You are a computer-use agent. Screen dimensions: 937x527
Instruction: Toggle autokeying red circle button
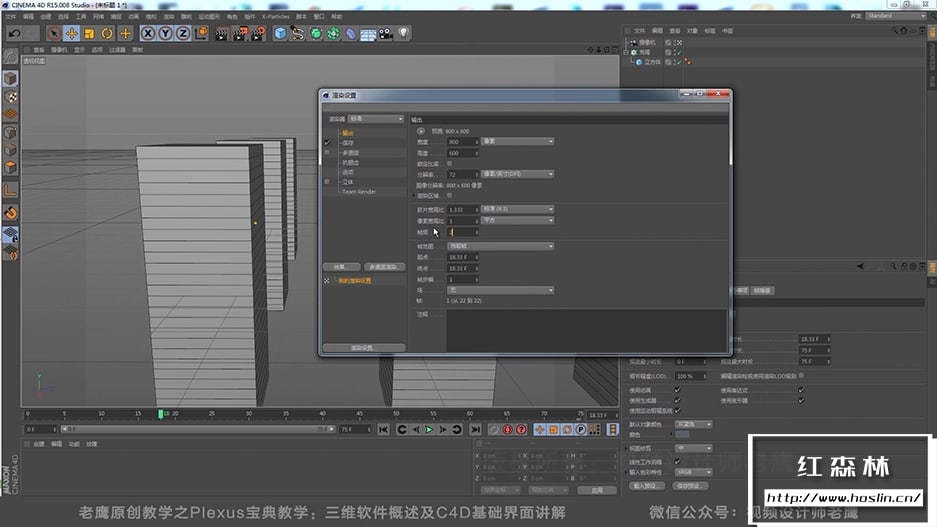click(507, 430)
